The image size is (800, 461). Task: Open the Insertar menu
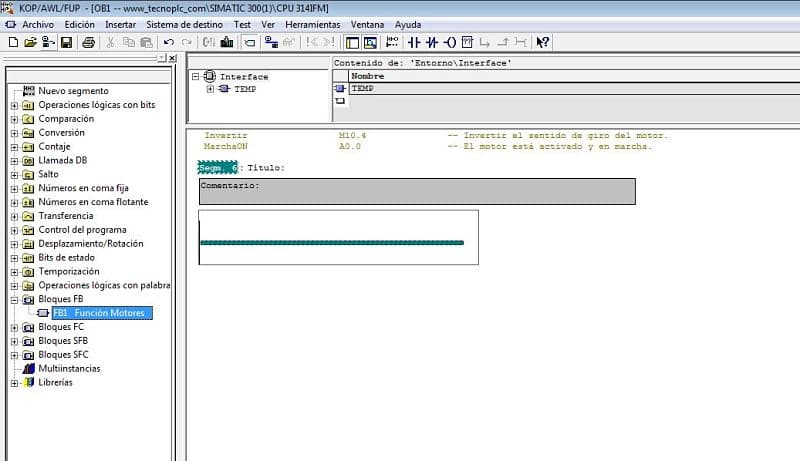(120, 24)
